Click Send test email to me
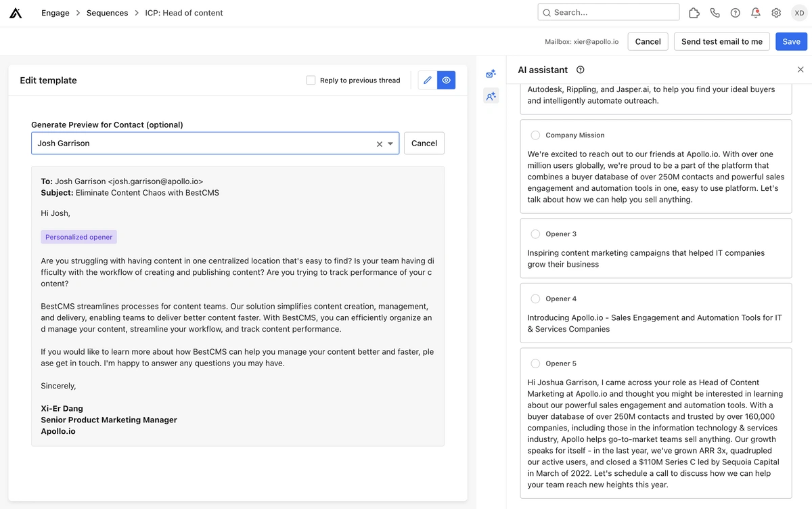The width and height of the screenshot is (812, 509). 721,41
